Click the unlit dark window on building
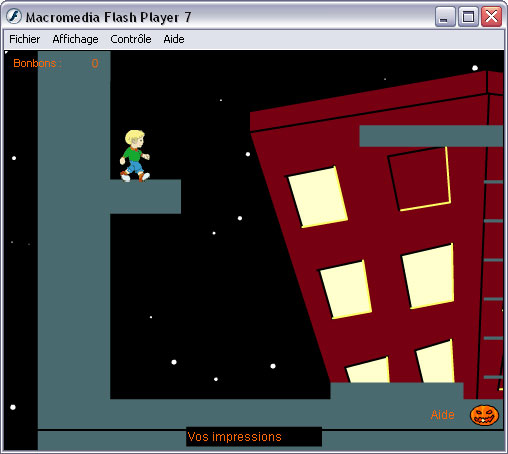The width and height of the screenshot is (508, 454). click(420, 179)
